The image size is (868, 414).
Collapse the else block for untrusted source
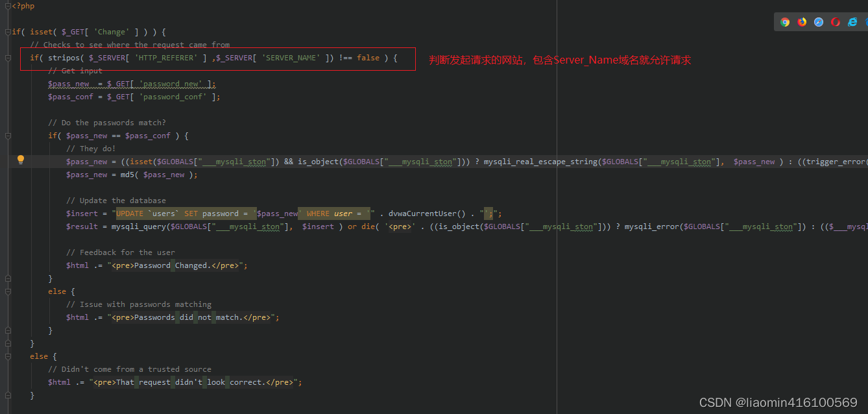tap(8, 356)
